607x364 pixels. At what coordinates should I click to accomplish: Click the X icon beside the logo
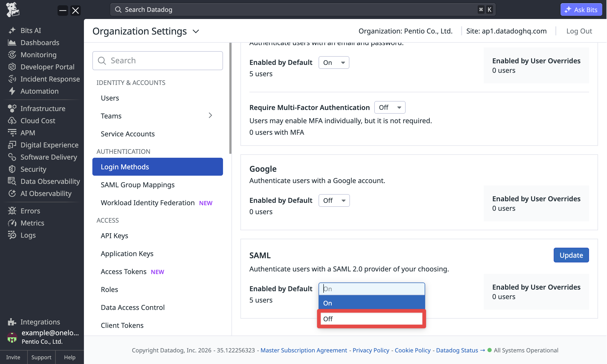tap(75, 11)
